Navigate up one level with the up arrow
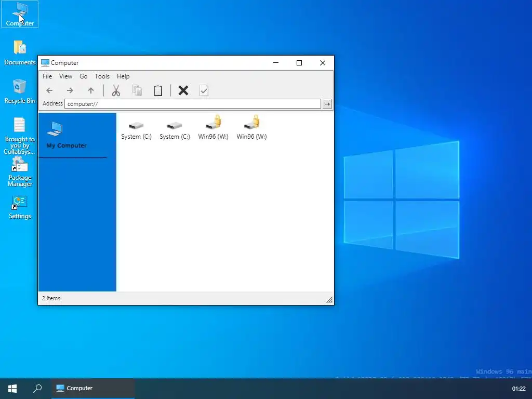The image size is (532, 399). tap(90, 90)
